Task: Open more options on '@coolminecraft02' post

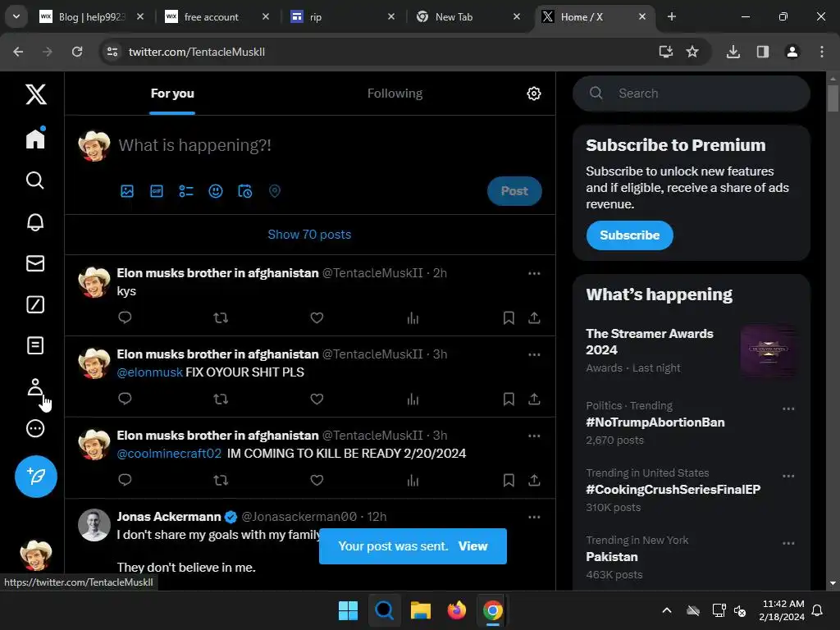Action: (534, 436)
